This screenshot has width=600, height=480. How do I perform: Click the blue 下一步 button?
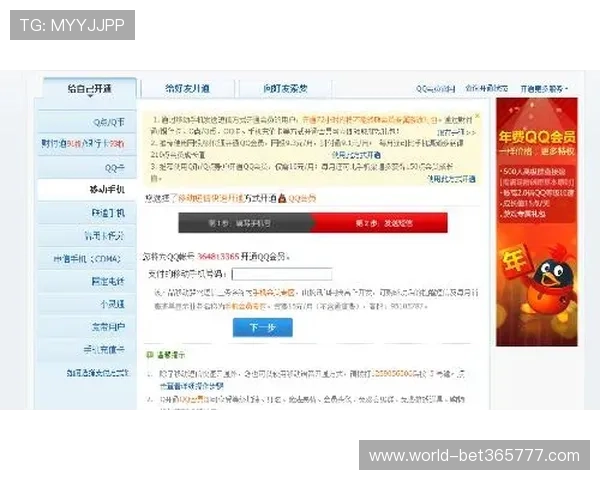point(262,327)
